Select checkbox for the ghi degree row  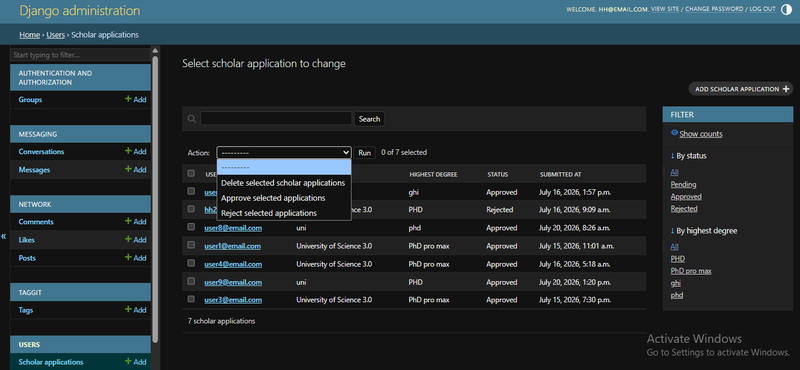pos(191,191)
